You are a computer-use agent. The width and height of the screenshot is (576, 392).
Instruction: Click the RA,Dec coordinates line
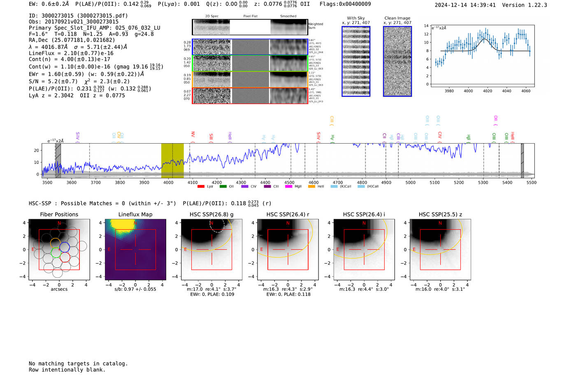point(72,40)
